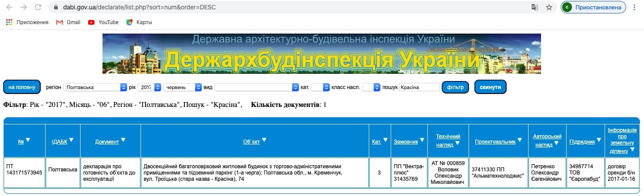Screen dimensions: 644x196
Task: Click the sort arrow next to №
Action: tap(28, 141)
